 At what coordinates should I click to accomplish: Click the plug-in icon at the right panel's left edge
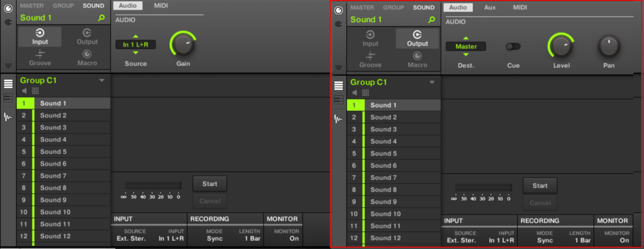(338, 24)
